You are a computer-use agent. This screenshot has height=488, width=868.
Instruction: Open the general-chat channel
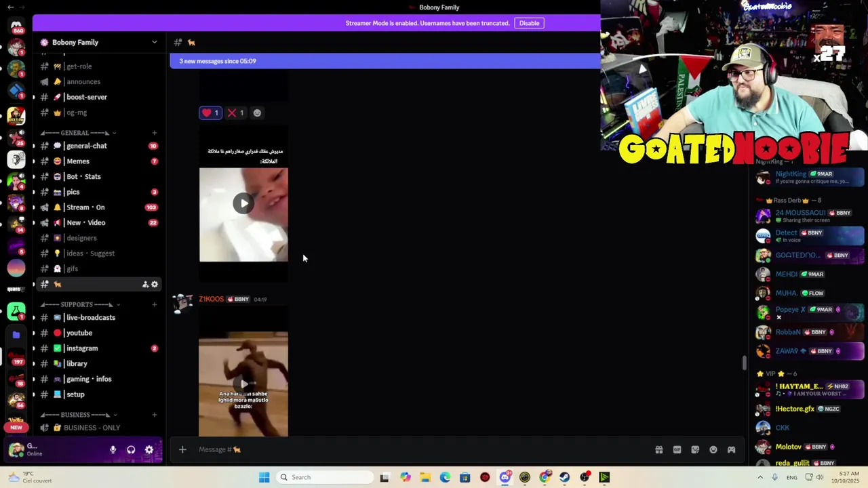click(99, 146)
